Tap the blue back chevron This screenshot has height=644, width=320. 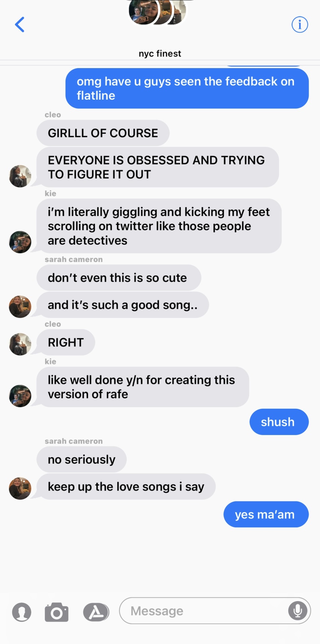20,24
